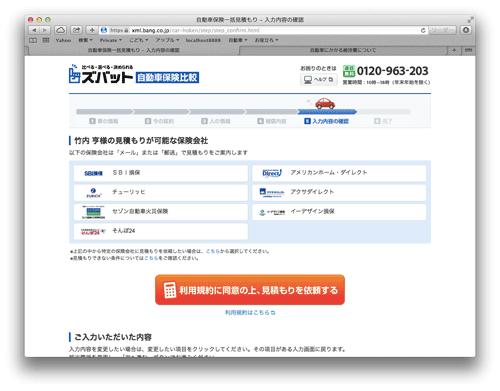The image size is (500, 391).
Task: Click the チューリッヒ company name
Action: (x=129, y=192)
